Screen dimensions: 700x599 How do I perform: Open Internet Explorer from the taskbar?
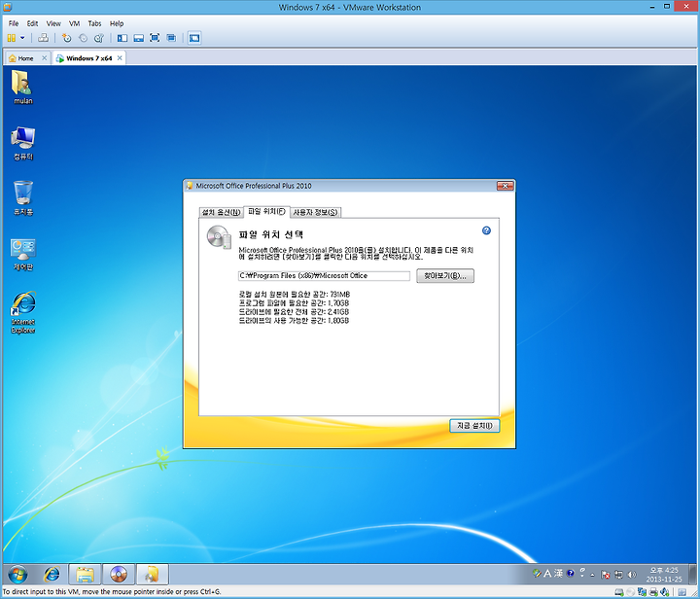(52, 574)
